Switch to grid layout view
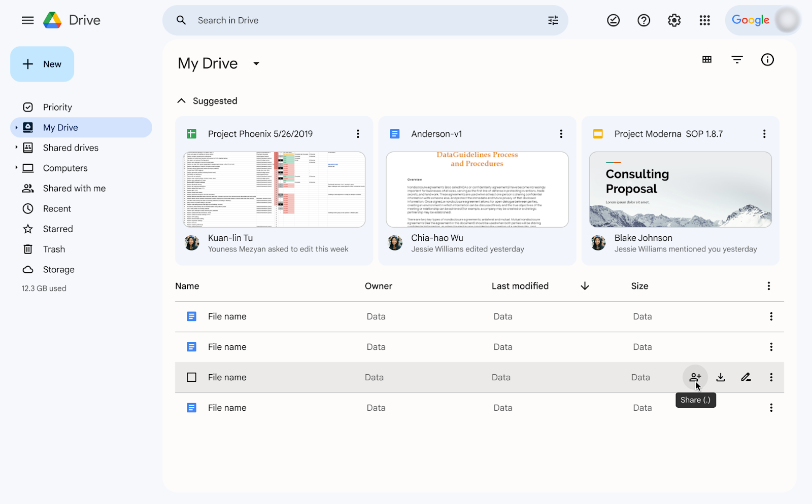This screenshot has width=812, height=504. click(x=707, y=60)
